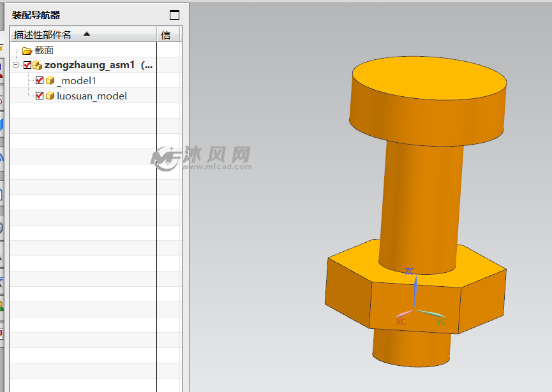Image resolution: width=552 pixels, height=392 pixels.
Task: Uncheck the zongzhaung_asm1 checkbox
Action: pyautogui.click(x=27, y=65)
